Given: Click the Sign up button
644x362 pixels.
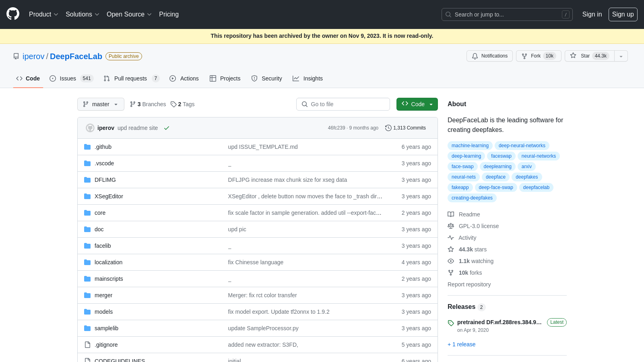Looking at the screenshot, I should coord(623,14).
